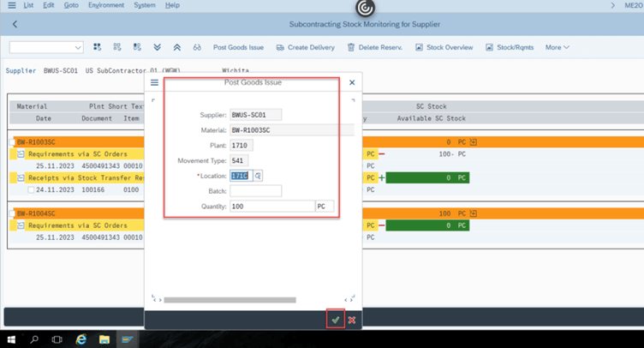Click detail icon in BW-R1004SC row
644x348 pixels.
pos(473,213)
